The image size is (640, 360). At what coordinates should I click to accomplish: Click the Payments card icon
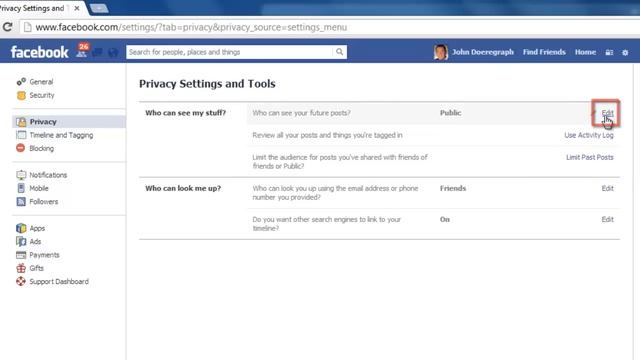click(21, 255)
